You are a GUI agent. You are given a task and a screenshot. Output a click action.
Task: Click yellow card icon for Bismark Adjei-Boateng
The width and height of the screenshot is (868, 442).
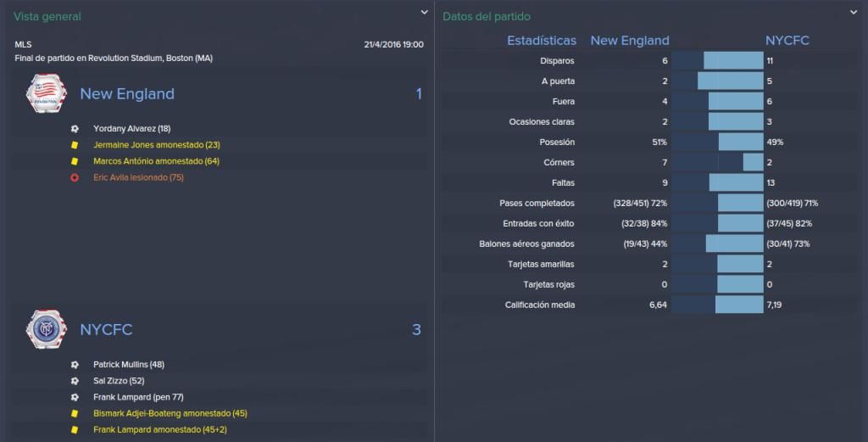(x=75, y=413)
